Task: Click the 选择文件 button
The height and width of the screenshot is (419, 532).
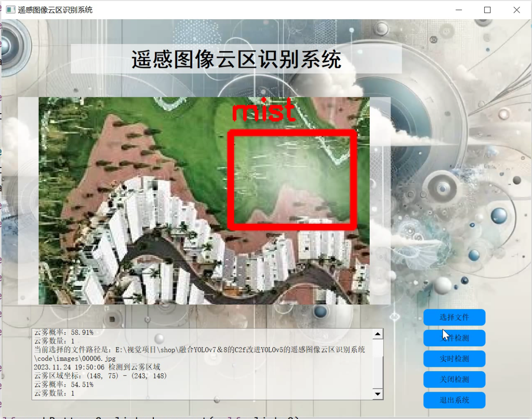Action: (454, 317)
